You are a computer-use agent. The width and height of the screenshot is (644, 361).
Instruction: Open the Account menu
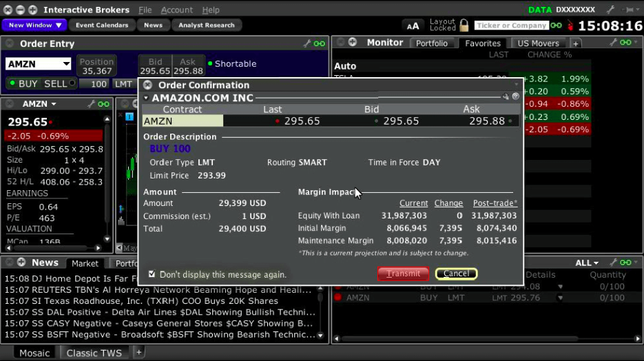(x=176, y=10)
